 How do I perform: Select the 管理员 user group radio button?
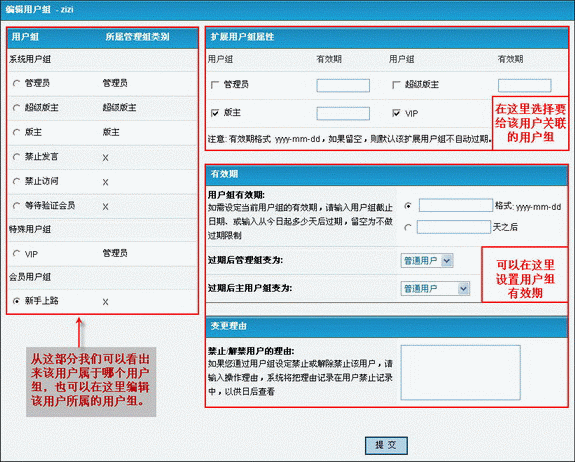16,84
